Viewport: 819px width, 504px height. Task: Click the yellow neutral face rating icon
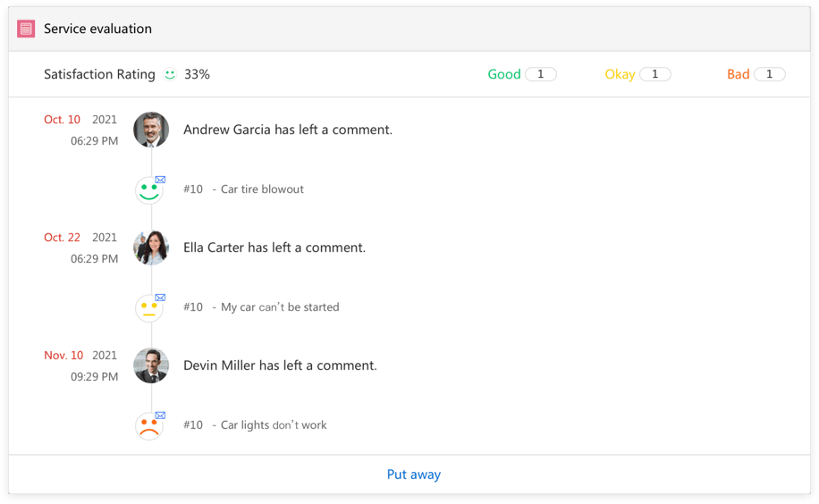pos(148,308)
